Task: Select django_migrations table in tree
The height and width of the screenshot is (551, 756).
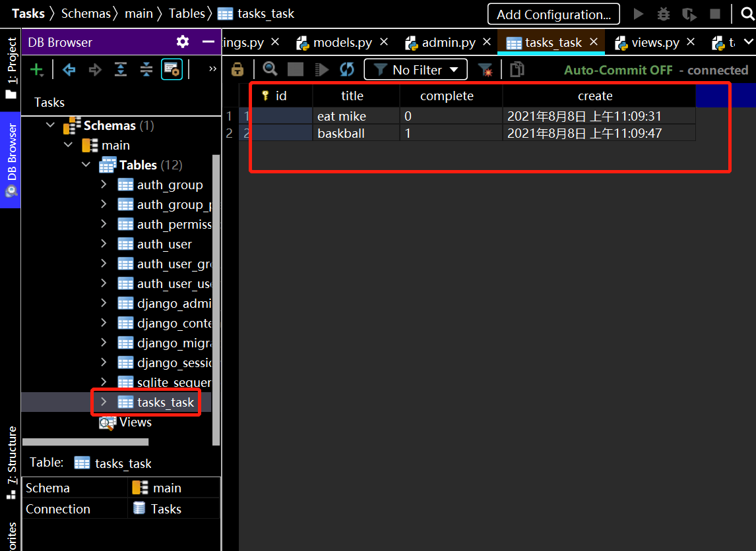Action: pos(165,343)
